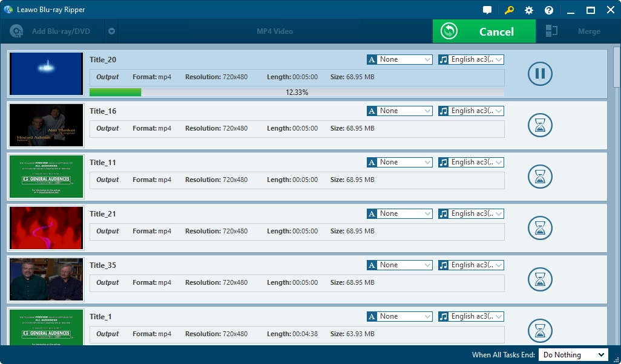Click the MP4 Video profile button
Screen dimensions: 621x364
[x=275, y=31]
